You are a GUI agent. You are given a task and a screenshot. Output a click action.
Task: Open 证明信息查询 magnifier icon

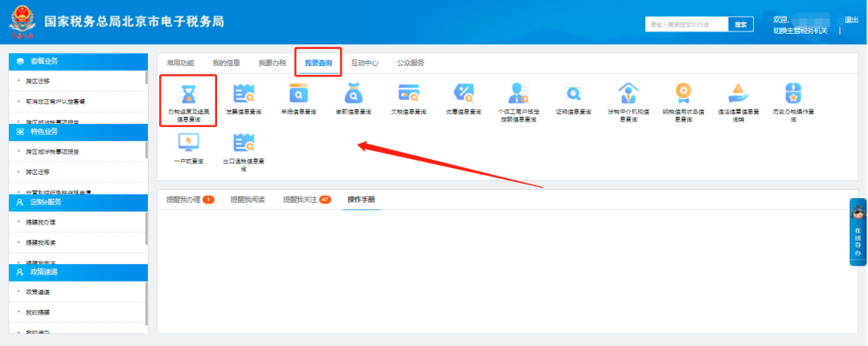pos(574,93)
